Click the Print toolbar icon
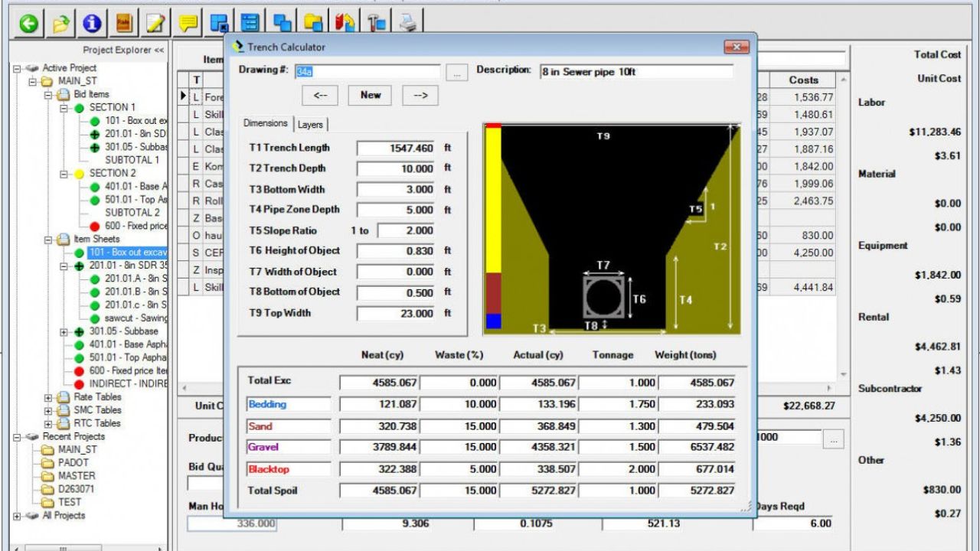Screen dimensions: 980x551 click(407, 24)
